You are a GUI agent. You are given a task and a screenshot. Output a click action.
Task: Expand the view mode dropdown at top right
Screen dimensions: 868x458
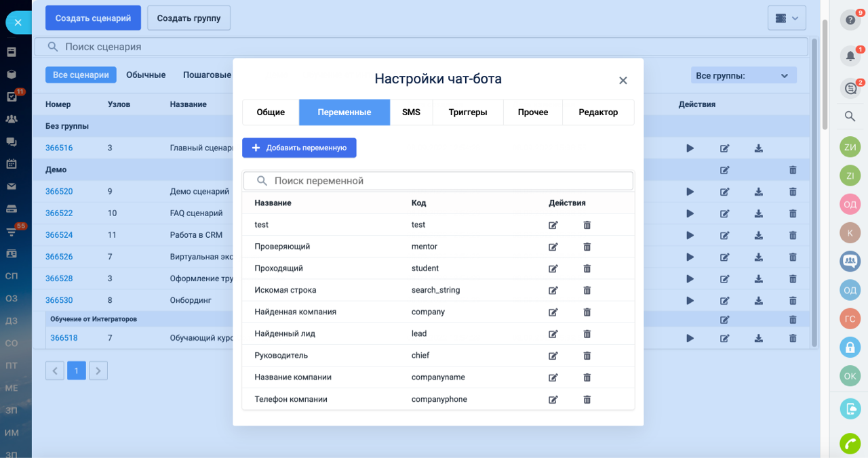pos(787,18)
